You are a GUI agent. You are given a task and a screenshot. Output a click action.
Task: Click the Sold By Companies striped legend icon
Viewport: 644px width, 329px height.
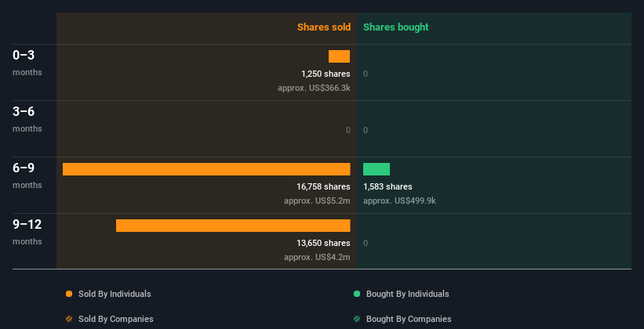69,319
